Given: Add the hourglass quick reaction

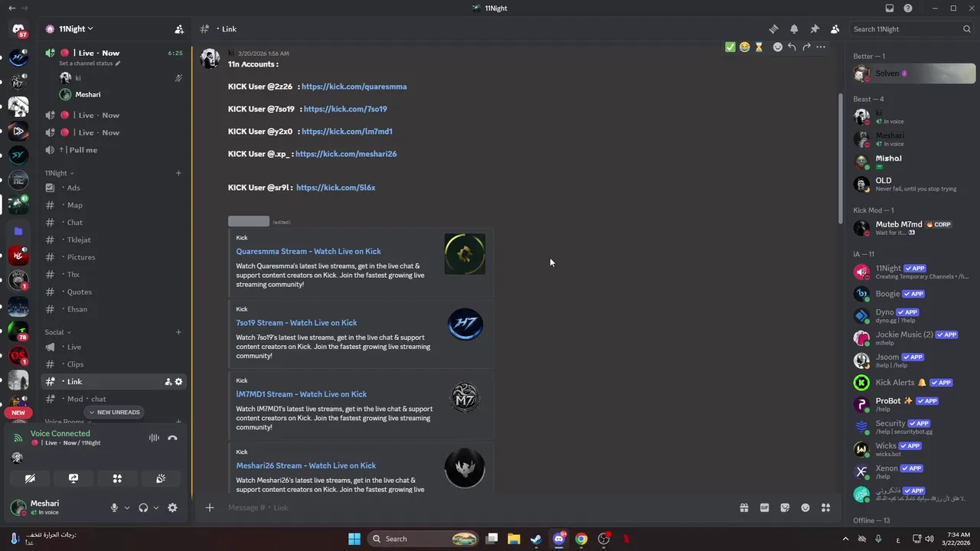Looking at the screenshot, I should 759,47.
